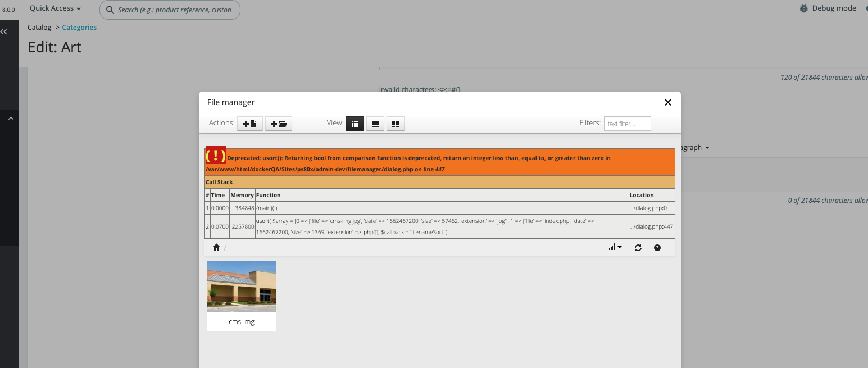Open the Quick Access menu

(54, 8)
